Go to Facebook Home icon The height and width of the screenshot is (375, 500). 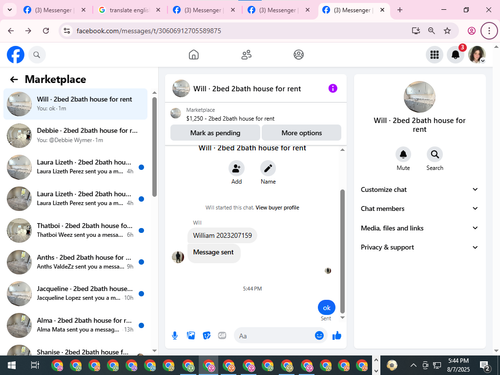coord(194,55)
